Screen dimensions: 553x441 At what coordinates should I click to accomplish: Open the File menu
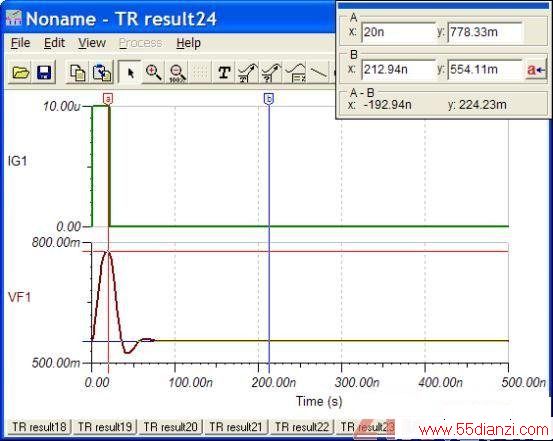(20, 43)
